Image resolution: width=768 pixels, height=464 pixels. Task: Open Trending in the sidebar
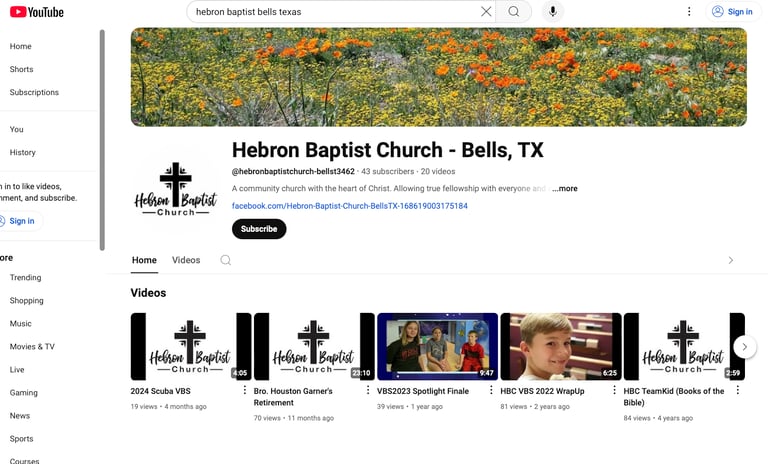coord(25,277)
